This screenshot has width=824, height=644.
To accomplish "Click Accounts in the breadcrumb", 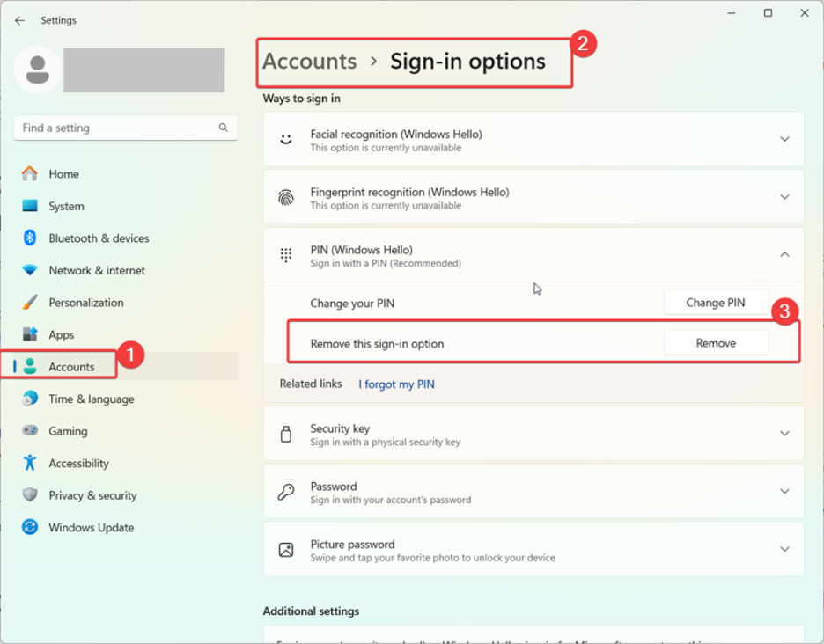I will pyautogui.click(x=310, y=61).
